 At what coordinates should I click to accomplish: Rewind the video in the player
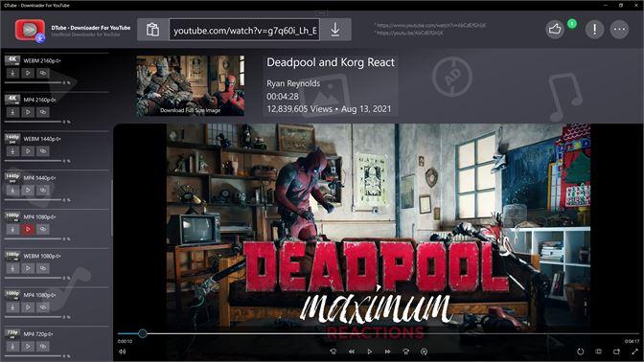click(x=352, y=351)
